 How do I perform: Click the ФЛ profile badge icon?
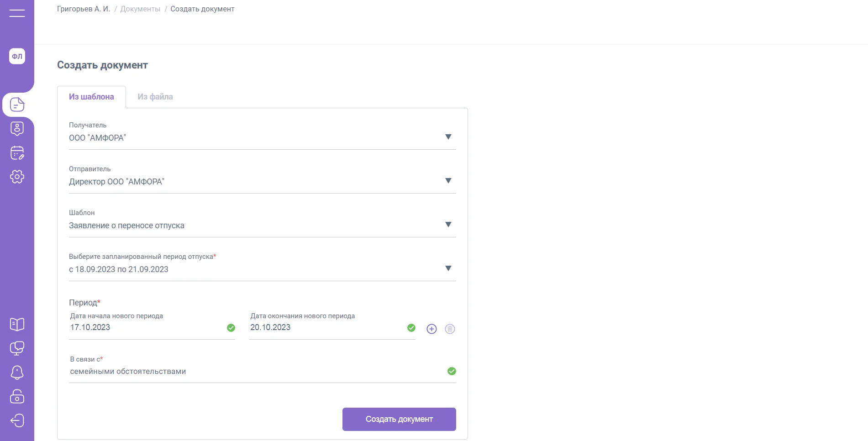pos(17,56)
